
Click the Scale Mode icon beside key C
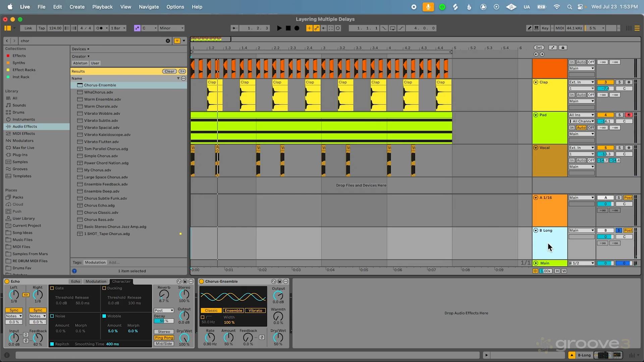coord(137,28)
